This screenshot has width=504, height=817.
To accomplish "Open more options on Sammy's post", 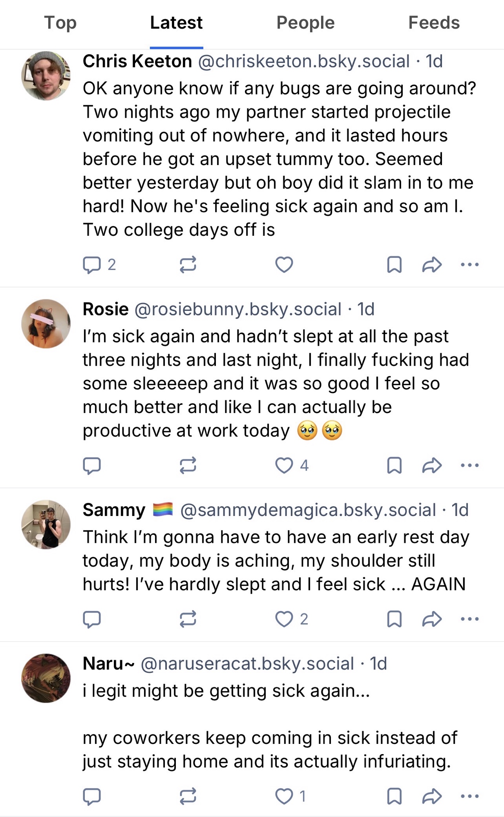I will point(469,619).
